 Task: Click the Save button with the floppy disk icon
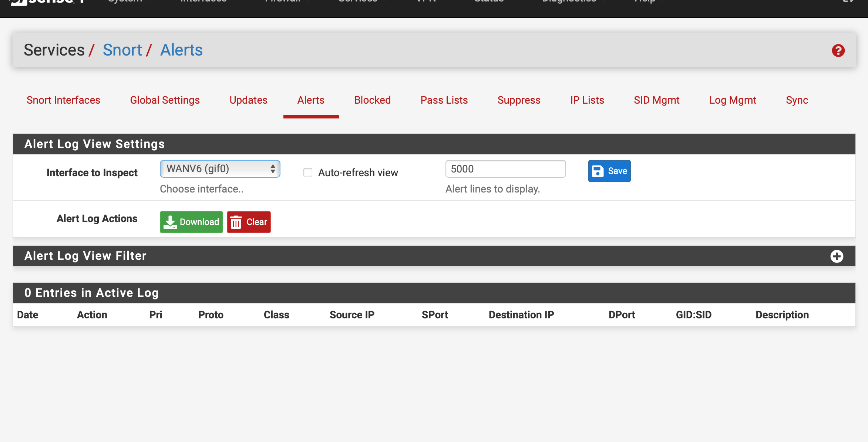(609, 171)
